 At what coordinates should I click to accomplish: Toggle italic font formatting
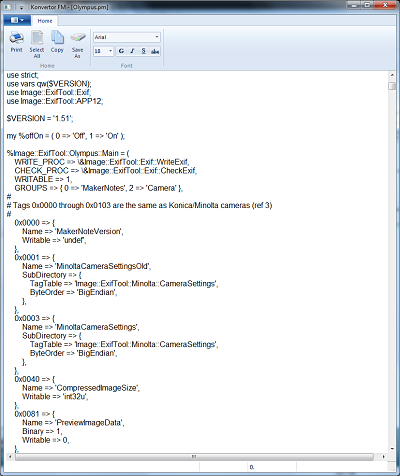[132, 51]
